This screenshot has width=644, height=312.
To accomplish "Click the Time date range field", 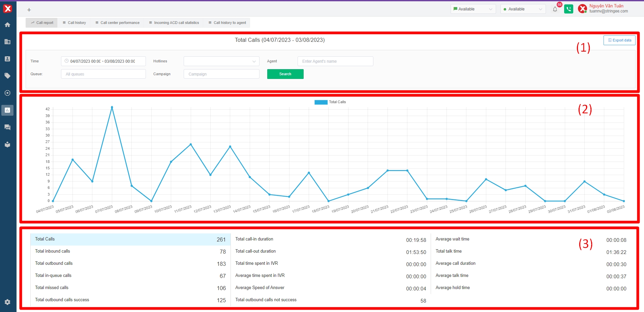I will click(x=103, y=61).
